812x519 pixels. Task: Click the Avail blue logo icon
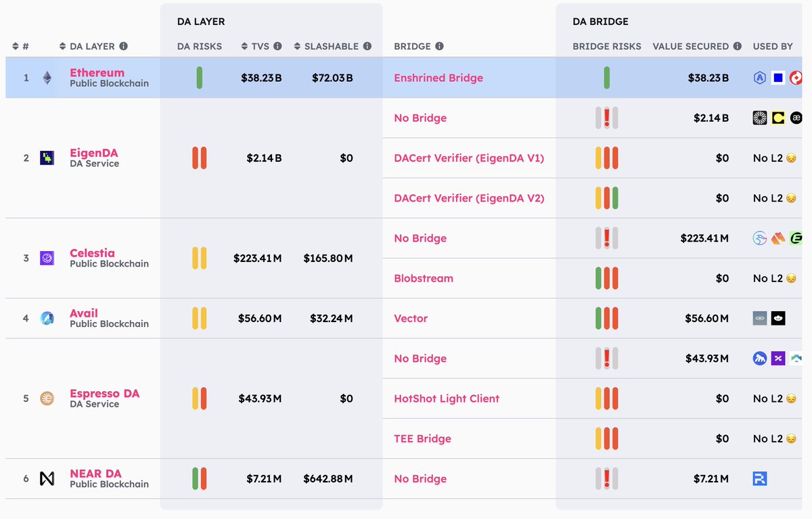47,318
